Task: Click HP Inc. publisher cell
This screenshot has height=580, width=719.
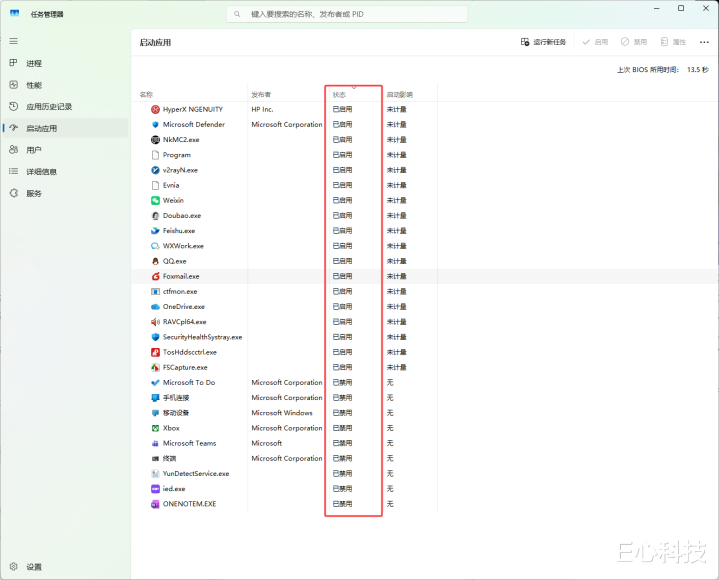Action: pos(262,110)
